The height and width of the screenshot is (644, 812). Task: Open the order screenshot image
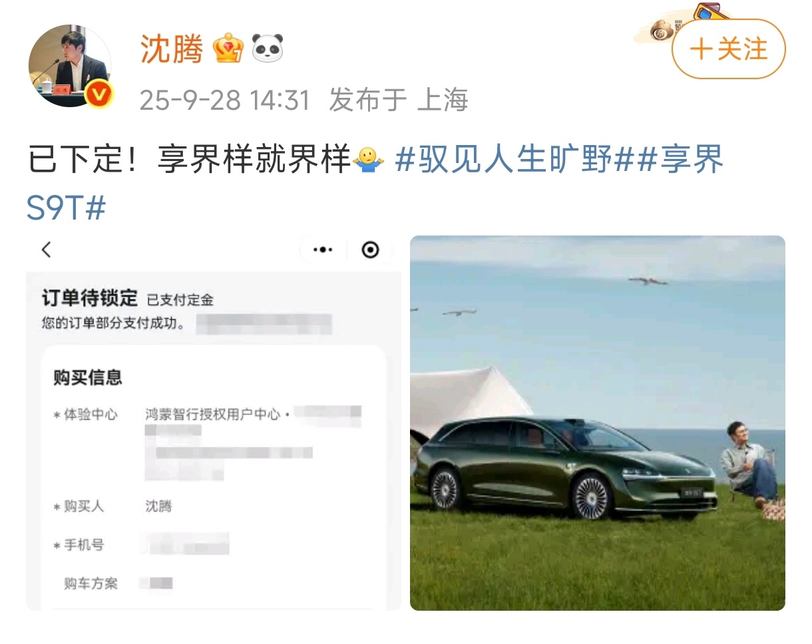click(x=214, y=423)
